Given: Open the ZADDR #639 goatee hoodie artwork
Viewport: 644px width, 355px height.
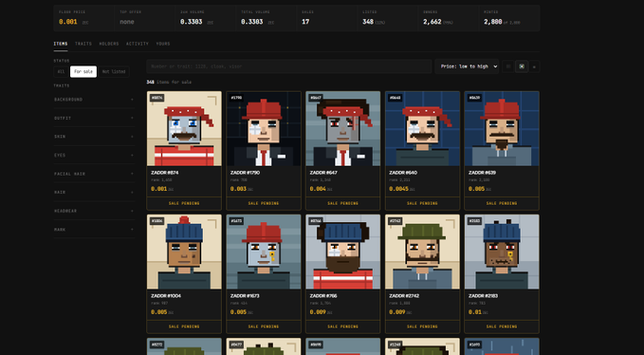Looking at the screenshot, I should click(x=502, y=128).
